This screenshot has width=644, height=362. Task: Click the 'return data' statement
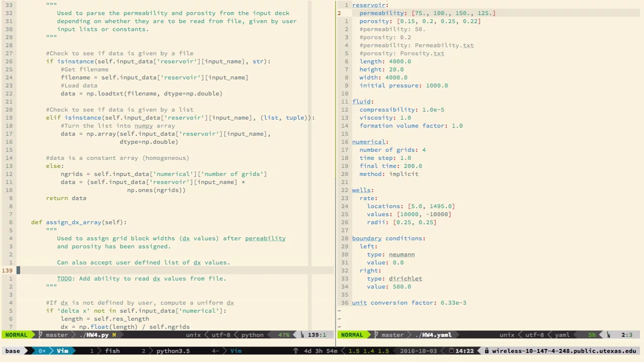coord(66,198)
